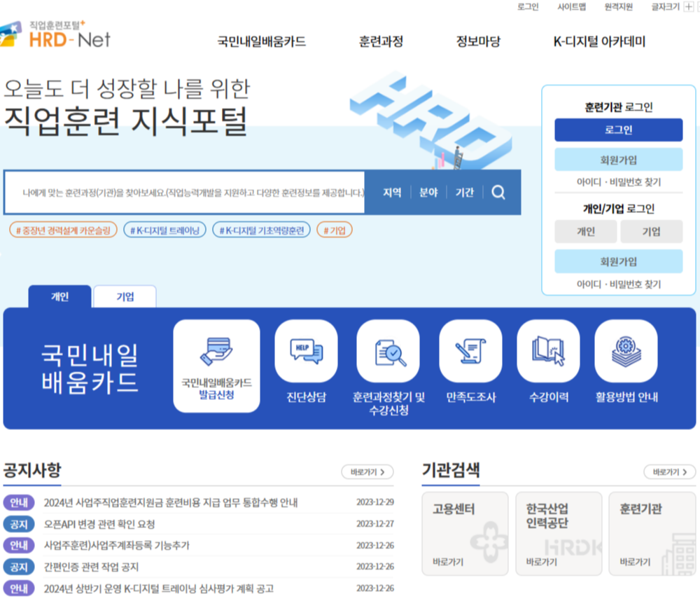Open the 분야 search filter
Screen dimensions: 700x601
coord(428,193)
